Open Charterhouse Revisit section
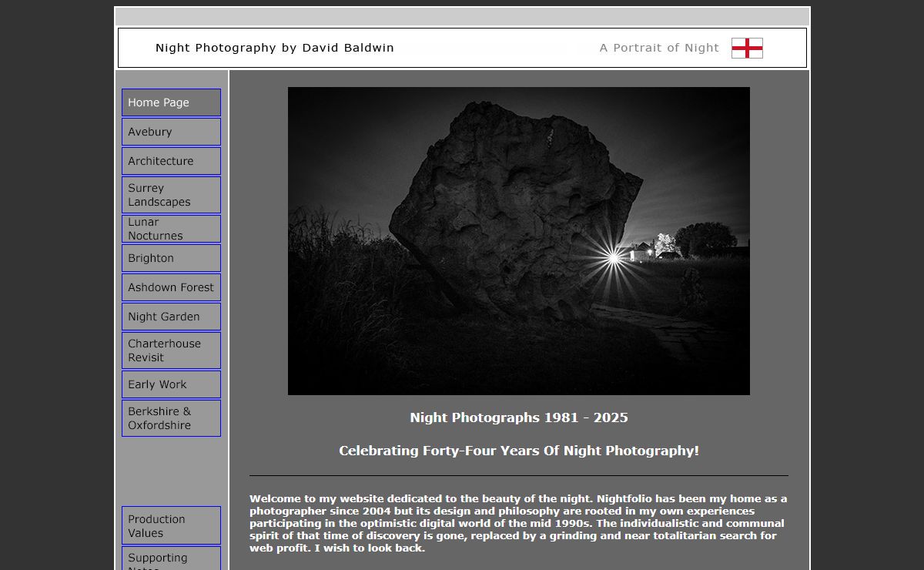This screenshot has width=924, height=570. [171, 350]
